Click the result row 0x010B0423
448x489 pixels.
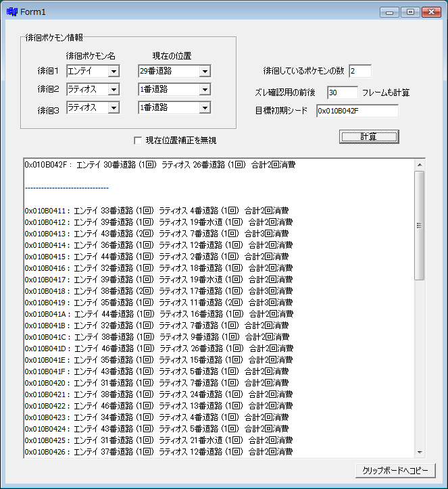coord(157,417)
